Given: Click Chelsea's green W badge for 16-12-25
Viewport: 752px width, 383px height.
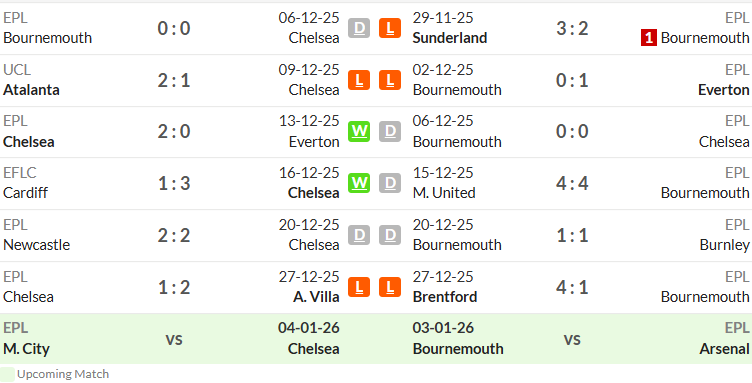Looking at the screenshot, I should point(359,183).
